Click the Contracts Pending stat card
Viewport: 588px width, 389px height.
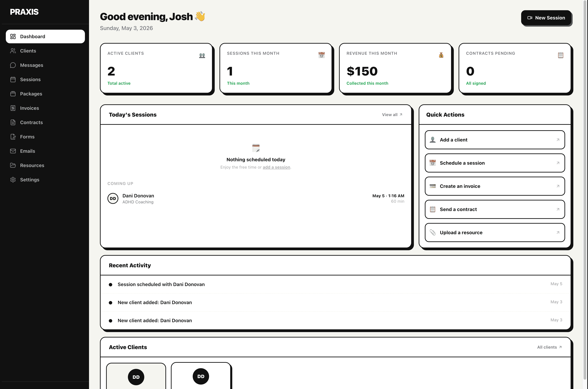(x=515, y=68)
